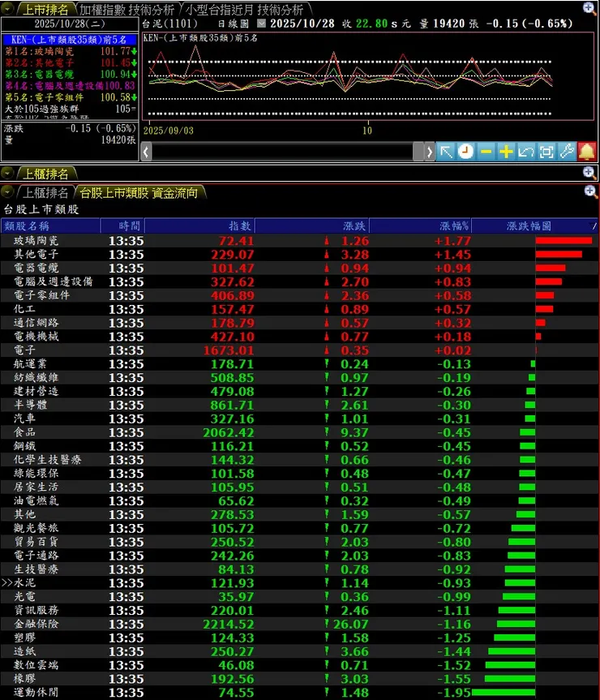Select the 上市排名 tab
Viewport: 600px width, 700px height.
45,9
